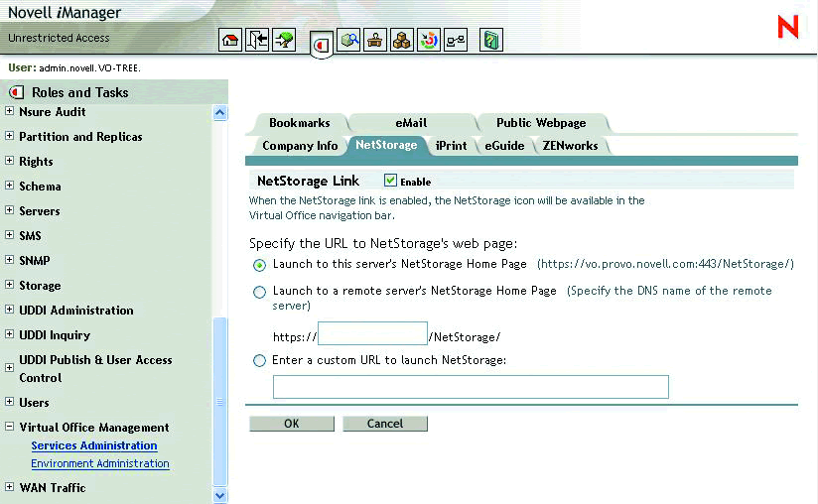Expand the Storage role

click(9, 285)
